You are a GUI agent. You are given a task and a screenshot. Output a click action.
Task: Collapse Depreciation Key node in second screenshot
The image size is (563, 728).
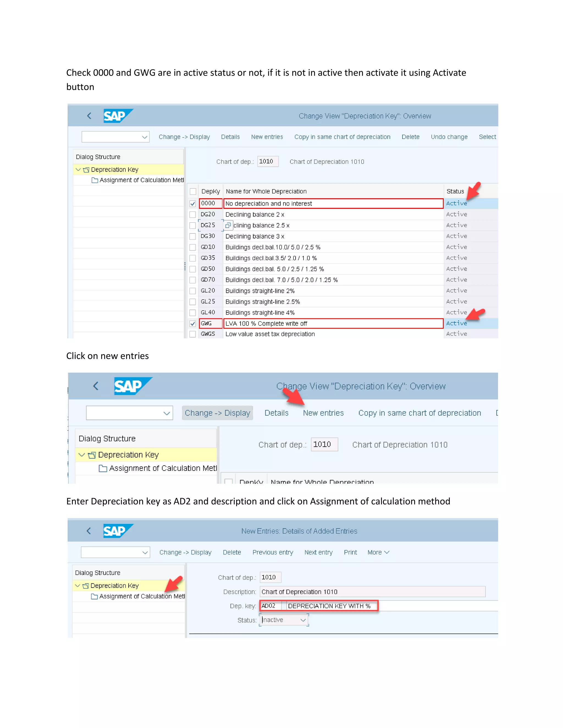(x=82, y=455)
